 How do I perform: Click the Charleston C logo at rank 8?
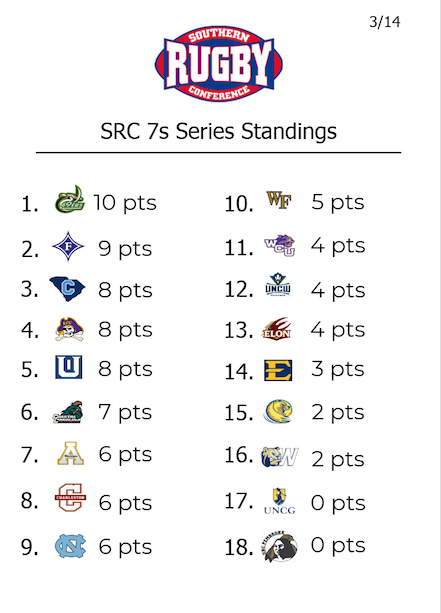click(x=70, y=497)
